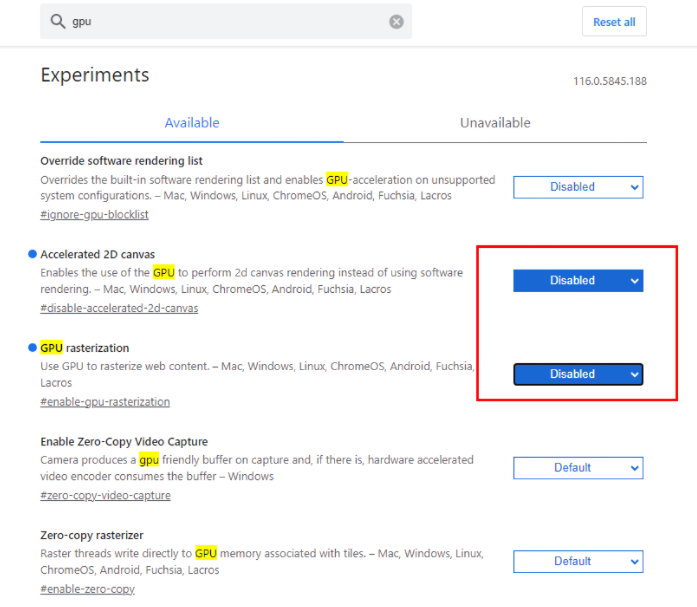
Task: Follow the #ignore-gpu-blocklist link
Action: point(94,215)
